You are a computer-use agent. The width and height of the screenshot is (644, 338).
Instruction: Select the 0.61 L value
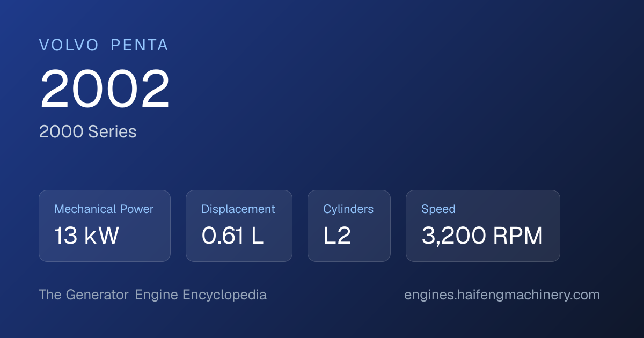tap(232, 236)
